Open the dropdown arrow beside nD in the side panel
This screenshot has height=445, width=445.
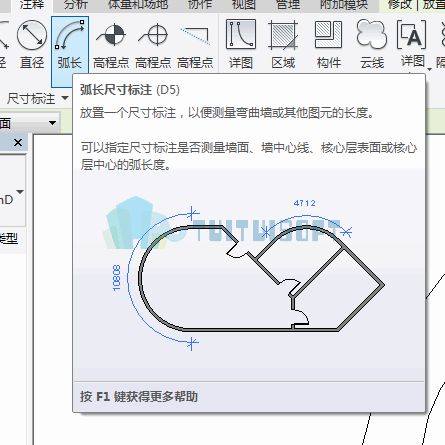20,192
